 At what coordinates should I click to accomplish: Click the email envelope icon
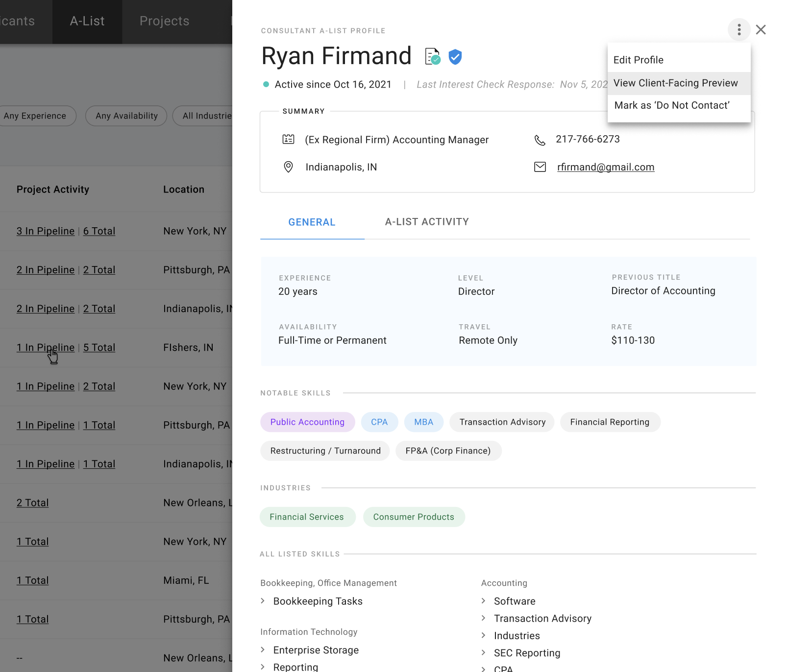[x=540, y=167]
